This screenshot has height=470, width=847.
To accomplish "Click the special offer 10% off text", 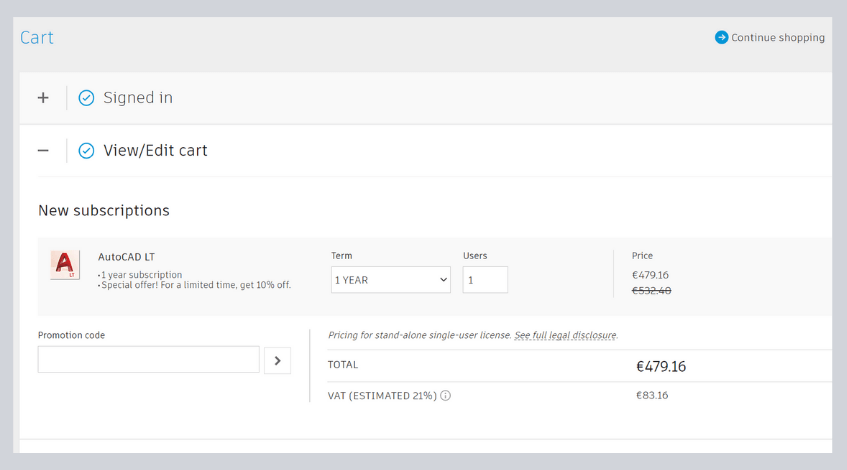I will [x=196, y=285].
